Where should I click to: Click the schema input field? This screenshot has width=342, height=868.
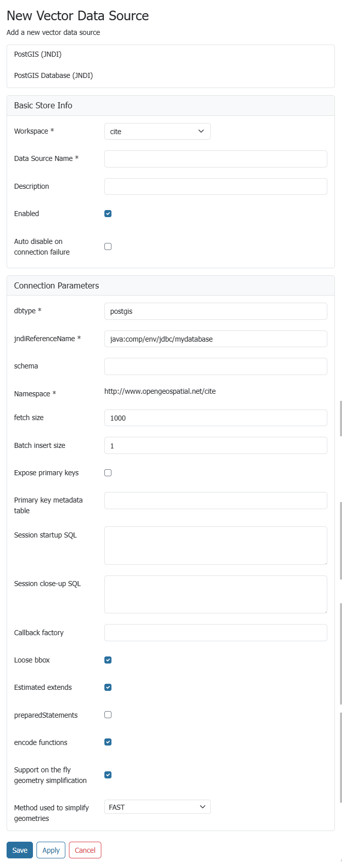point(215,366)
